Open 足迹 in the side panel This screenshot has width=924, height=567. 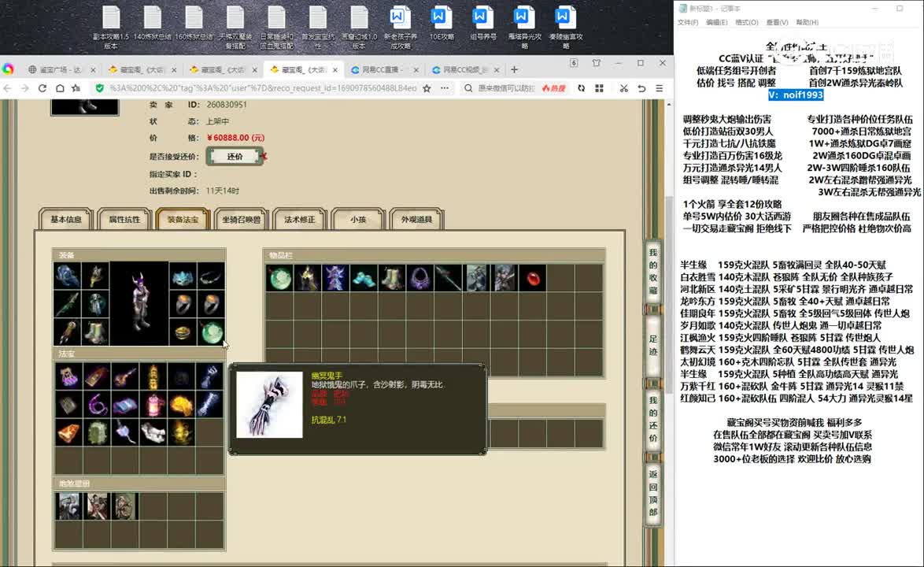(653, 346)
